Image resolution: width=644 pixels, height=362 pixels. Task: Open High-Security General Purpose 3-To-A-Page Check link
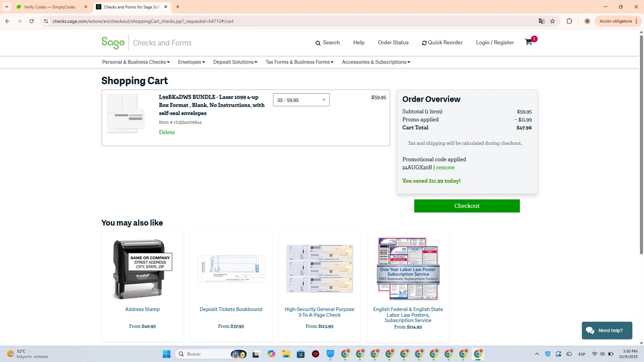click(x=319, y=312)
